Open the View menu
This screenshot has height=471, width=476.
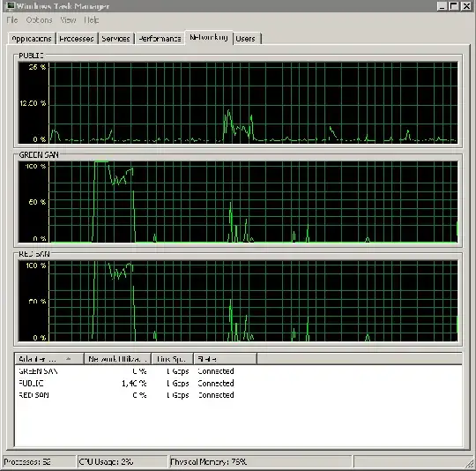click(68, 20)
